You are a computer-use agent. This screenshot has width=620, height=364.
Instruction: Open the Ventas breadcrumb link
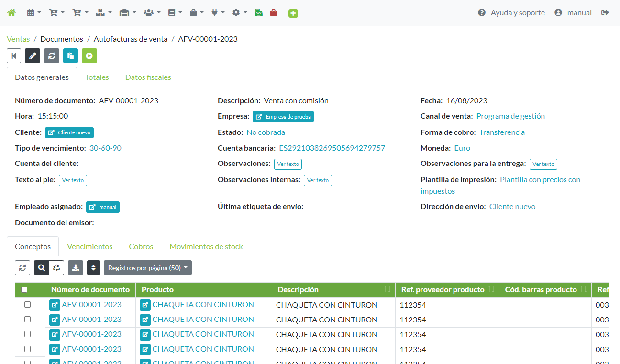click(x=18, y=39)
